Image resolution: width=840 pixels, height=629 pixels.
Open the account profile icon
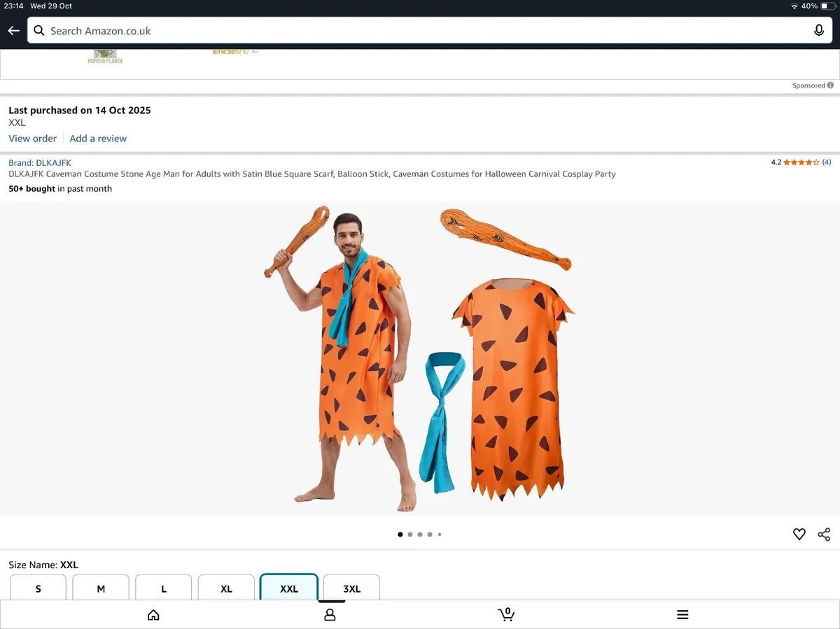[x=330, y=614]
